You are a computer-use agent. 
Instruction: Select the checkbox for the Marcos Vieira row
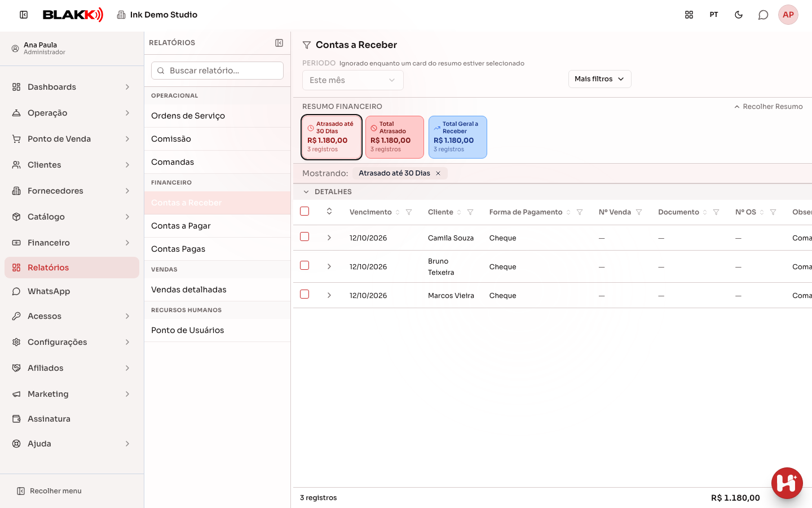click(x=304, y=294)
